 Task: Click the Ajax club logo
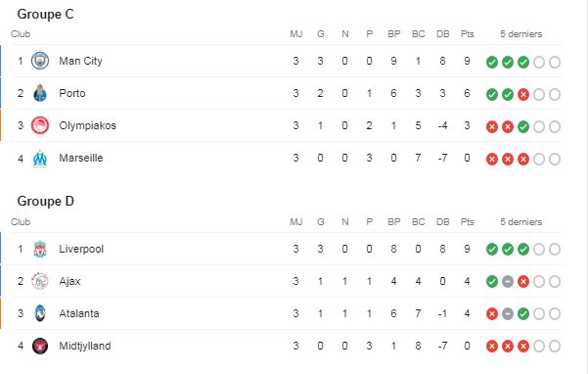click(40, 281)
